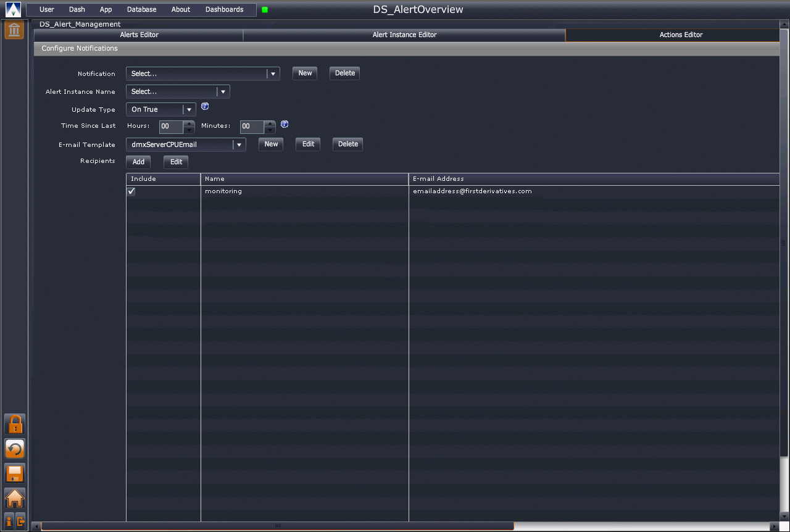790x532 pixels.
Task: Click the help icon beside Minutes spinner
Action: point(285,124)
